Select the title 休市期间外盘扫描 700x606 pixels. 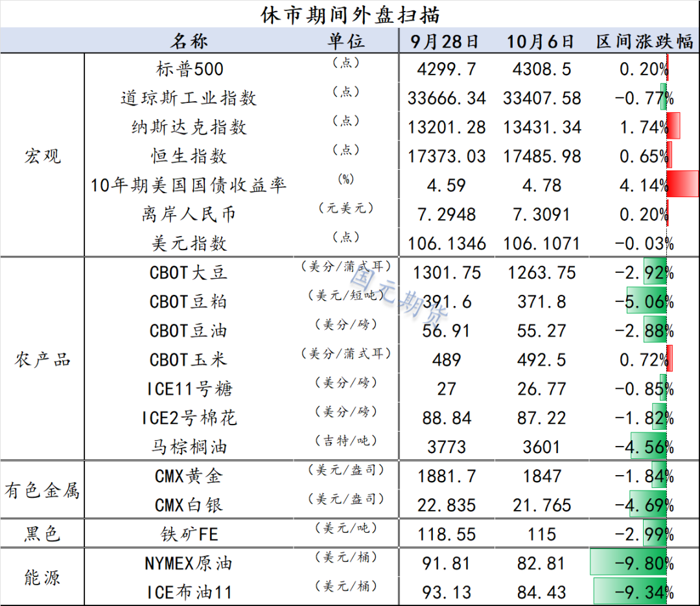(350, 15)
